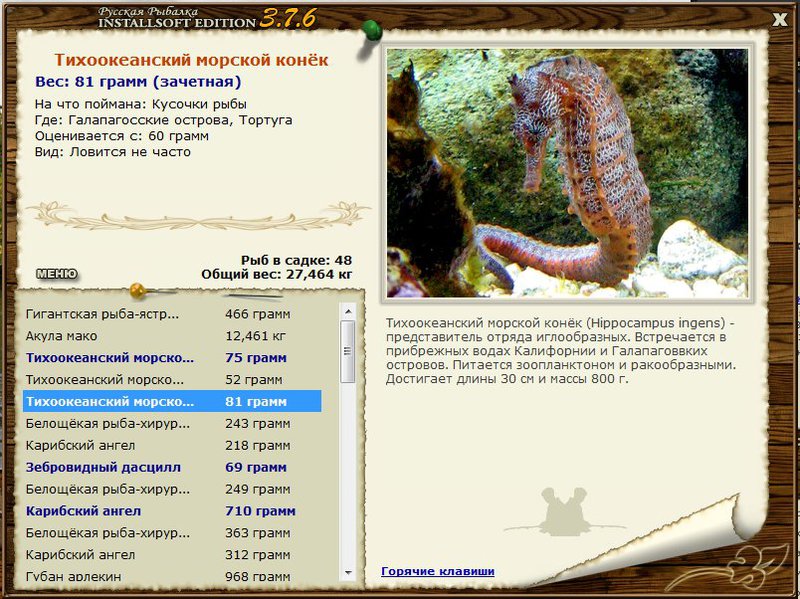Image resolution: width=800 pixels, height=599 pixels.
Task: Select the Тихоокеанский морско... 75 грамм row
Action: (172, 358)
